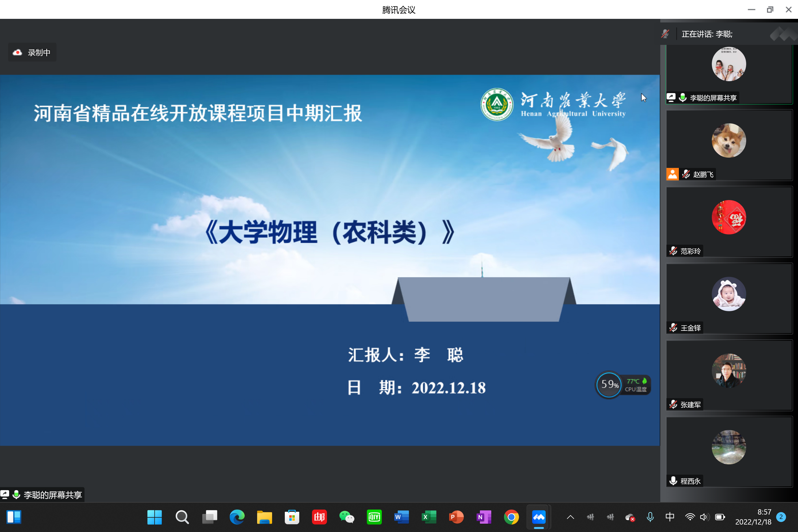
Task: Open Microsoft Store from taskbar
Action: pos(292,517)
